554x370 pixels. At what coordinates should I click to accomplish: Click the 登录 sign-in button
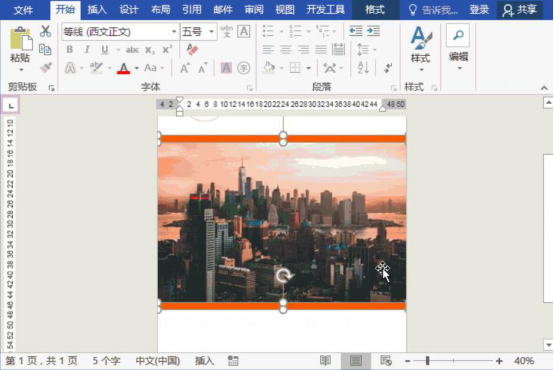pyautogui.click(x=479, y=10)
